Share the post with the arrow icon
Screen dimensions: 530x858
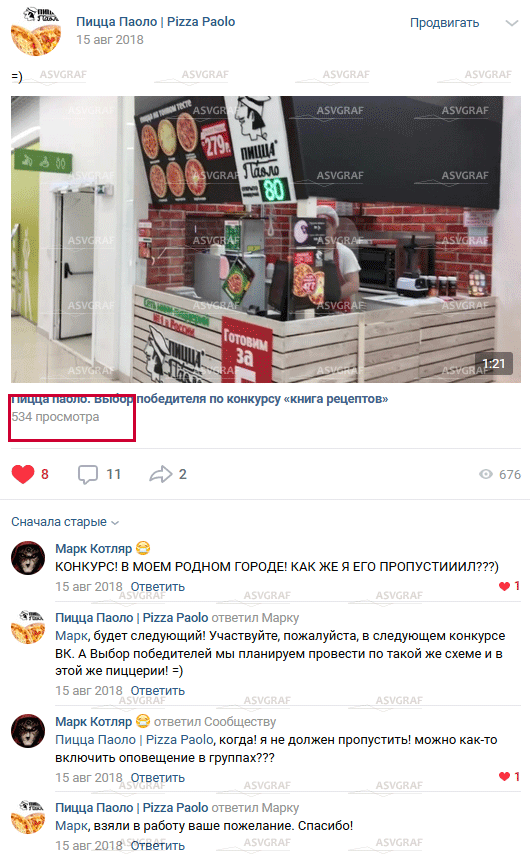click(x=160, y=474)
